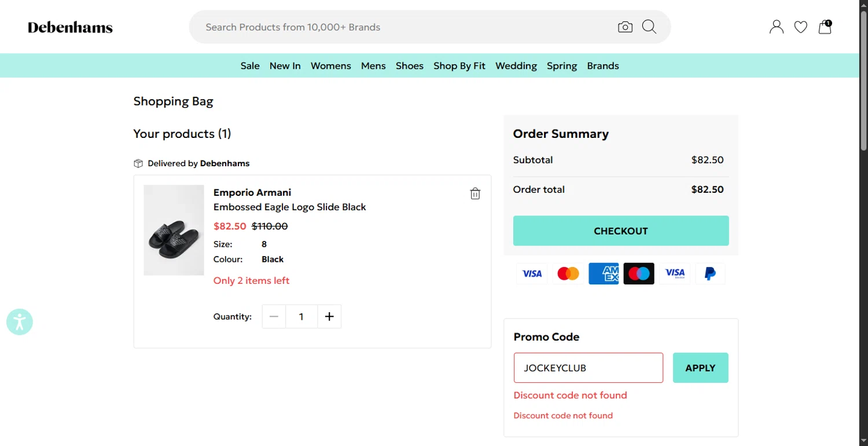Select the sale price $82.50 on the product
Screen dimensions: 868x446
pyautogui.click(x=230, y=226)
